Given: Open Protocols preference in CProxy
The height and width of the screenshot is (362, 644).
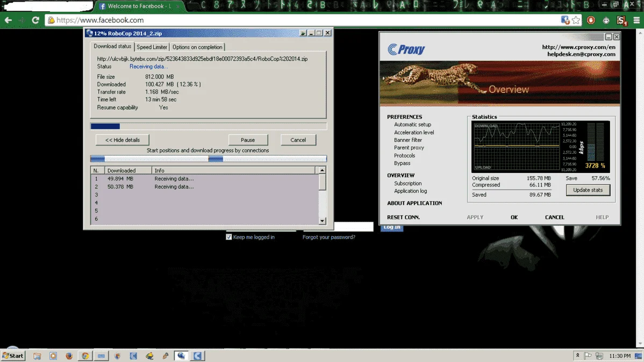Looking at the screenshot, I should coord(405,156).
